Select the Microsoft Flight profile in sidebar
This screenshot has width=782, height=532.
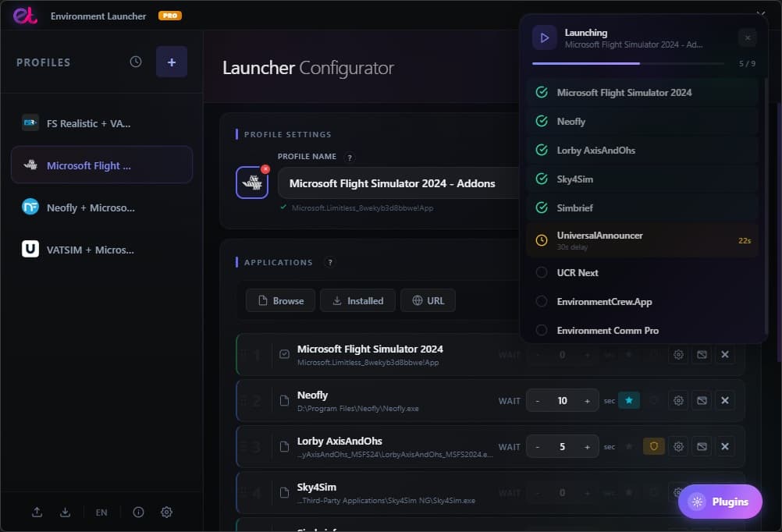pyautogui.click(x=101, y=165)
